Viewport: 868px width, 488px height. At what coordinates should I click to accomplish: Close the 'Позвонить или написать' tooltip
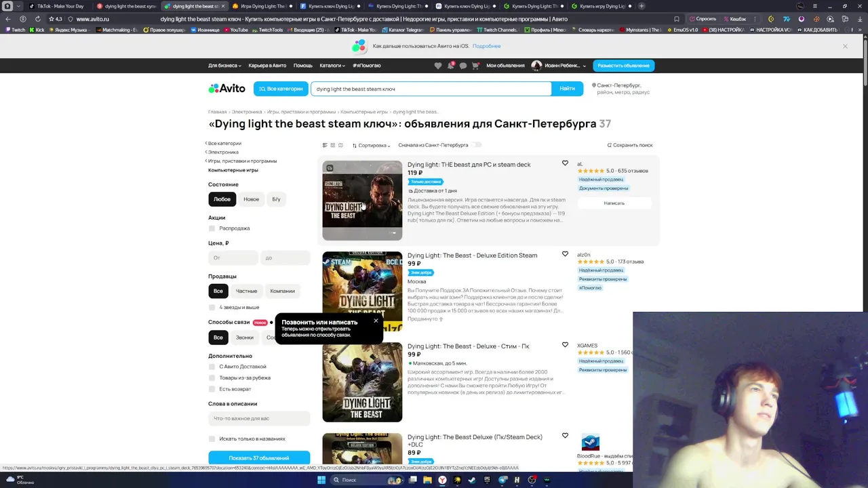376,321
